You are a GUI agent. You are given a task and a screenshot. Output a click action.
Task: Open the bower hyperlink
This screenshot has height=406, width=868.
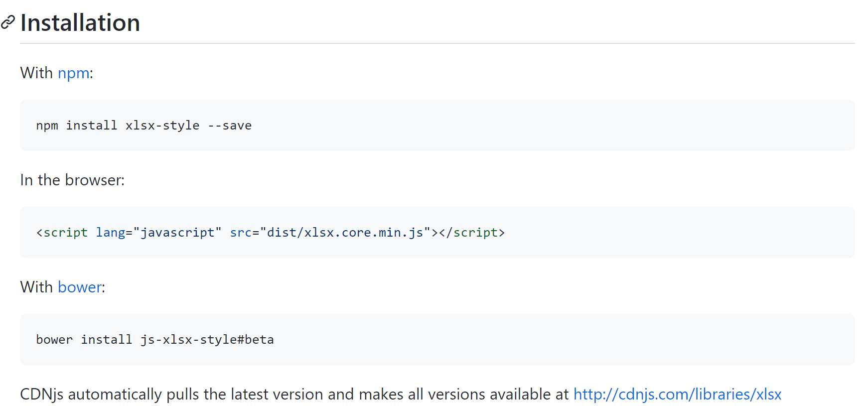[x=80, y=287]
